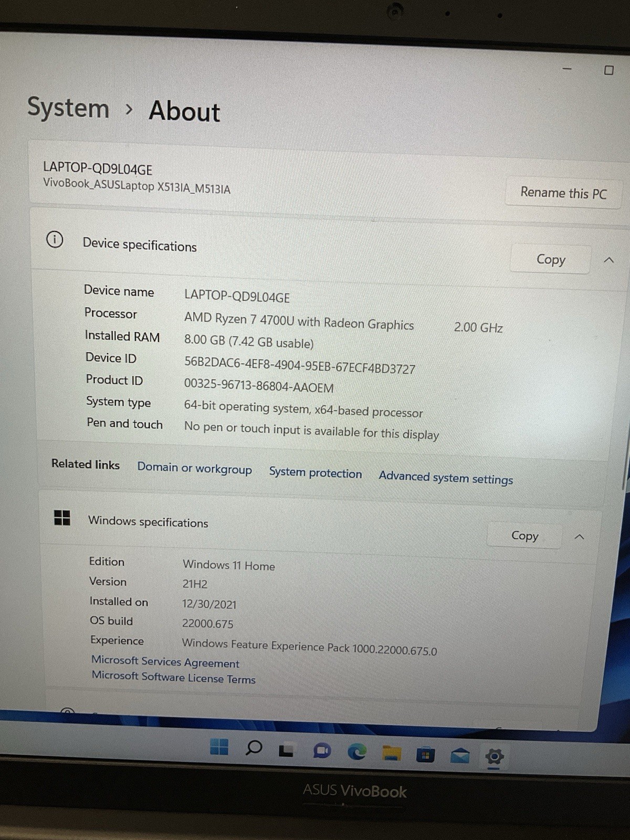Click the About breadcrumb heading
Image resolution: width=630 pixels, height=840 pixels.
pos(184,111)
